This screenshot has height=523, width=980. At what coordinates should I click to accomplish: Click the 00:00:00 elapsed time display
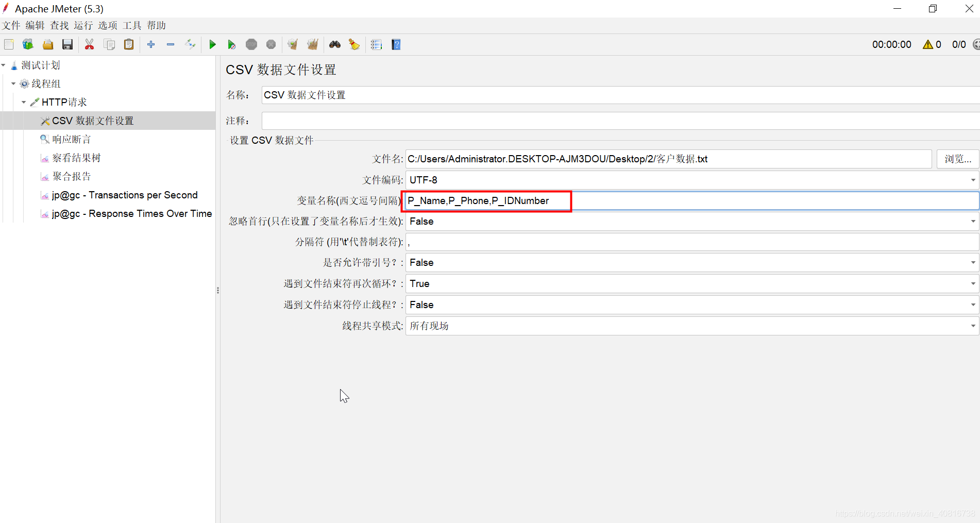coord(891,45)
